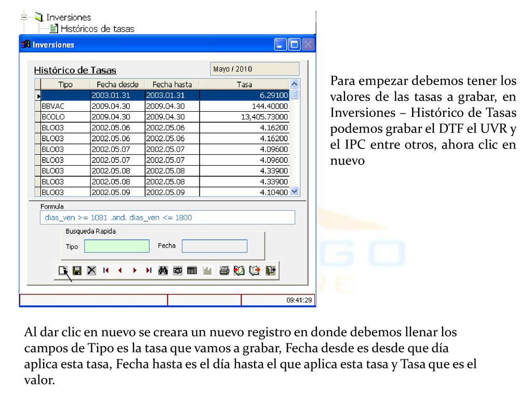532x399 pixels.
Task: Go to the previous record
Action: pyautogui.click(x=120, y=270)
